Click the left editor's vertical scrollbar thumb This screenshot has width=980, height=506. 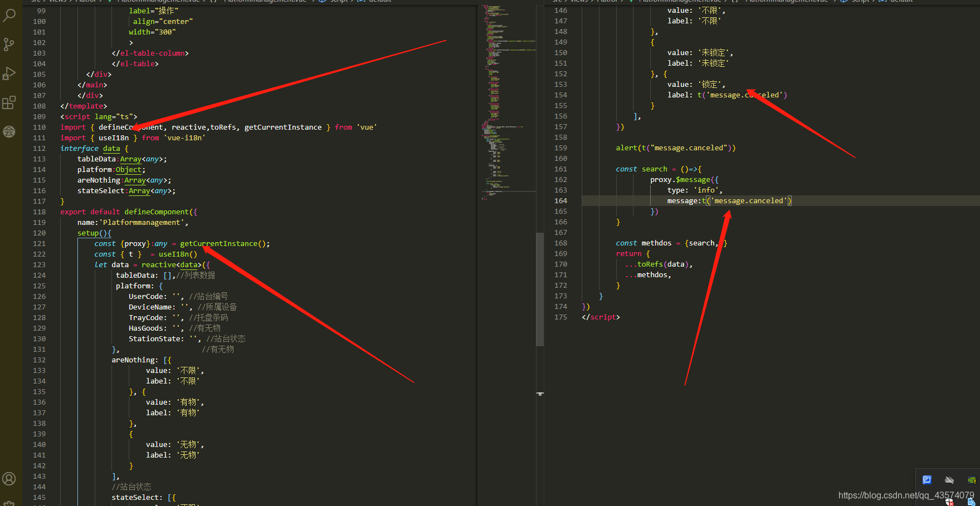pyautogui.click(x=539, y=289)
